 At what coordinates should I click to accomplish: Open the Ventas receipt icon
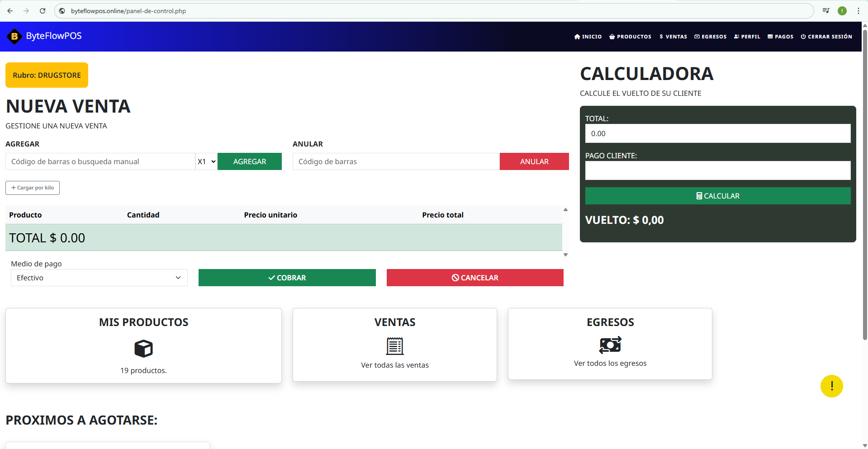point(394,346)
